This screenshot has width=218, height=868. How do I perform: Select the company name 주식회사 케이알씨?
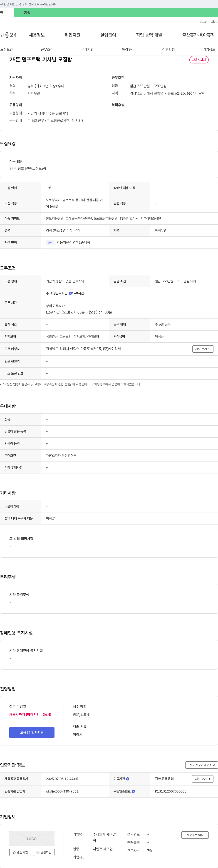tap(104, 838)
